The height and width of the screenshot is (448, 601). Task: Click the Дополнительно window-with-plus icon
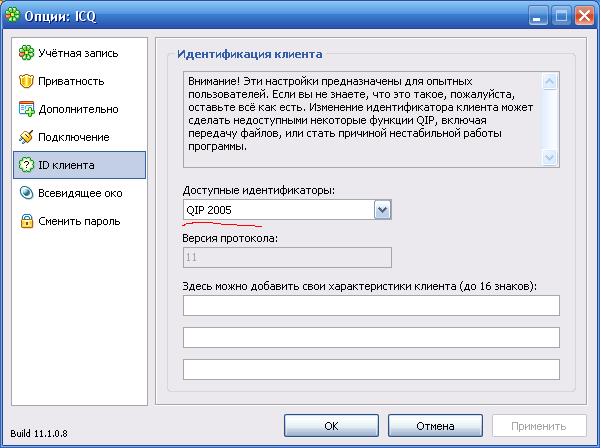[x=26, y=109]
